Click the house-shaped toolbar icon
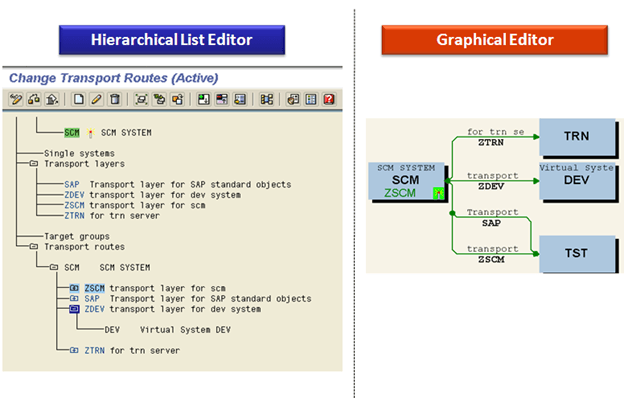The width and height of the screenshot is (624, 398). point(52,100)
